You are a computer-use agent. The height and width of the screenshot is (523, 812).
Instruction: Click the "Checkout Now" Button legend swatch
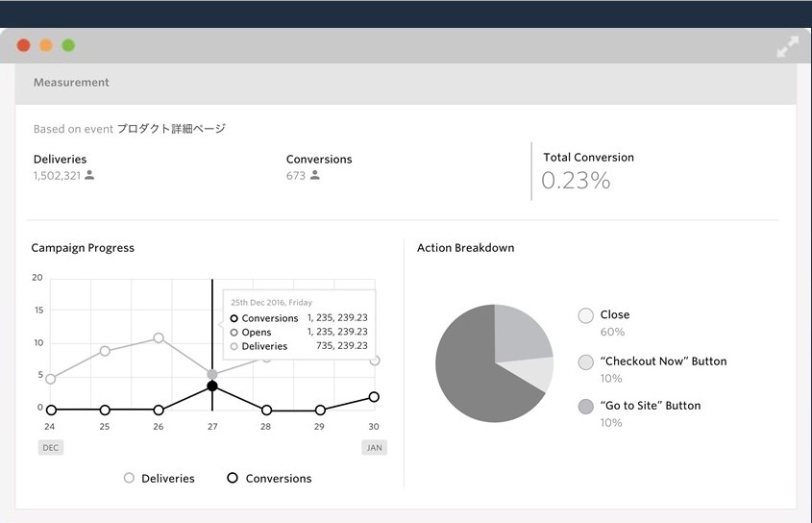click(586, 362)
